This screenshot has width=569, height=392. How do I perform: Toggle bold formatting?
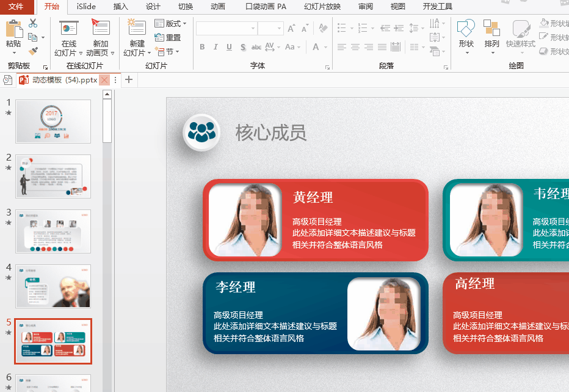(x=202, y=47)
